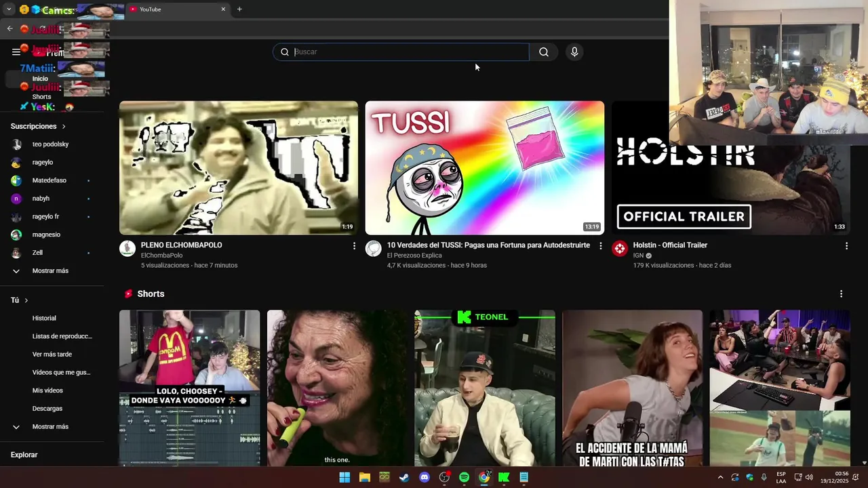Go to El Perezoso Explica channel name
Viewport: 868px width, 488px height.
click(x=414, y=256)
